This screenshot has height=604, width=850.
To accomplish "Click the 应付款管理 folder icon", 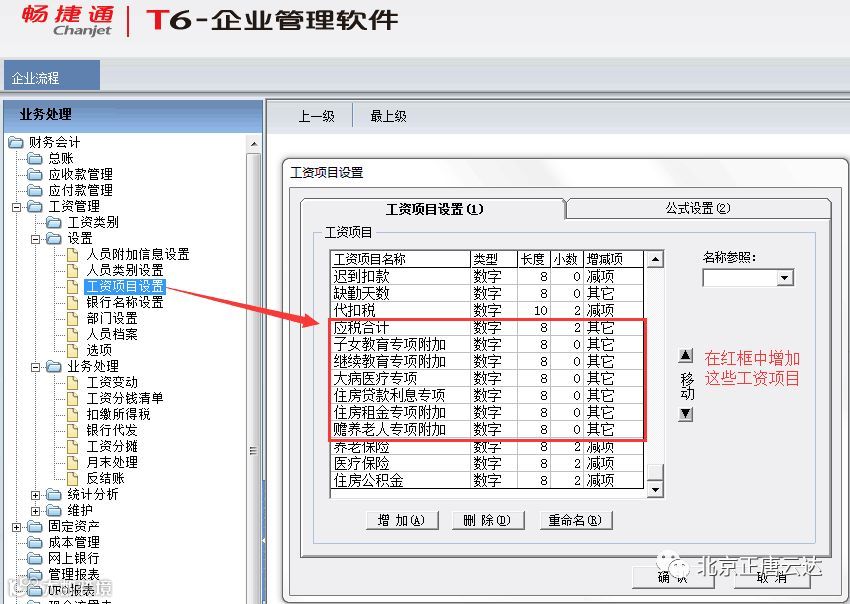I will point(35,190).
